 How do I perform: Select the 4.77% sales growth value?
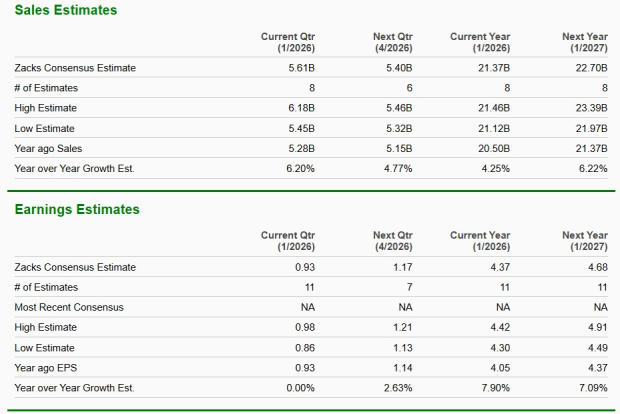pyautogui.click(x=398, y=168)
